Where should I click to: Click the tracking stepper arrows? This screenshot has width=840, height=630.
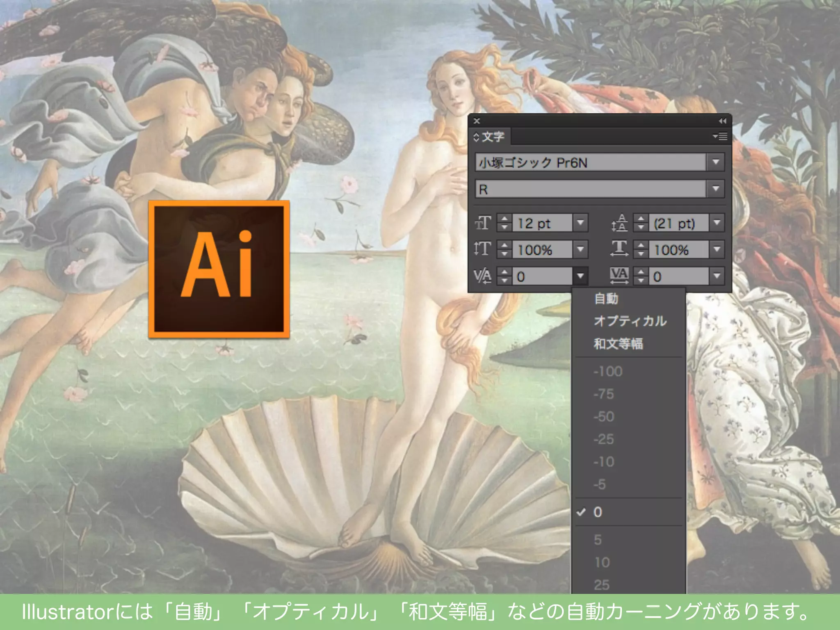pyautogui.click(x=641, y=276)
